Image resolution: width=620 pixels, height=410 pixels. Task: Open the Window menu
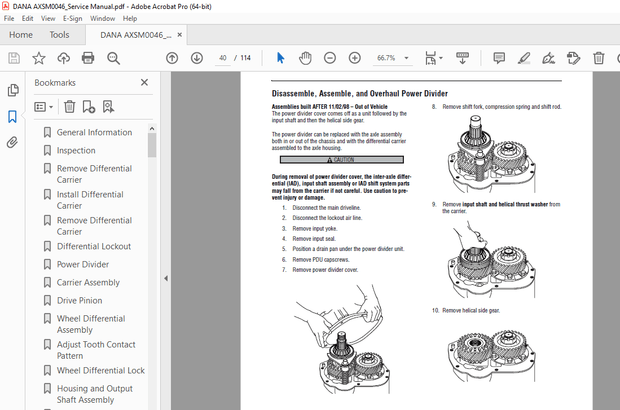pyautogui.click(x=102, y=19)
